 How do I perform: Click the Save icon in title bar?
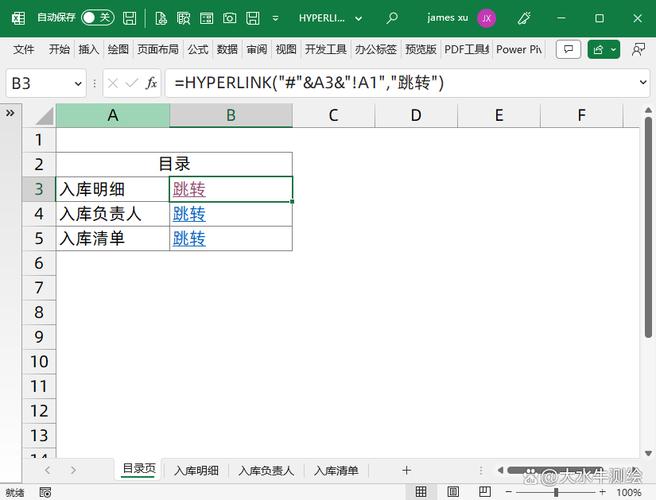coord(129,18)
